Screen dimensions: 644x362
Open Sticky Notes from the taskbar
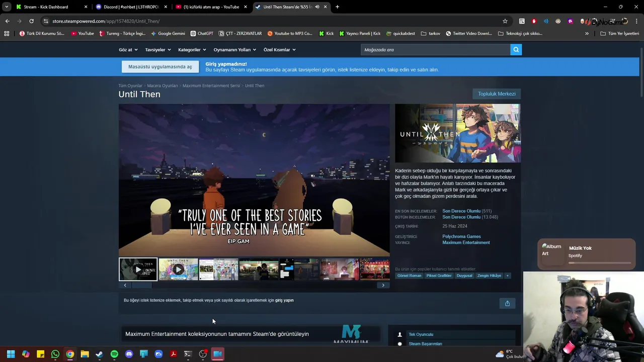click(40, 354)
